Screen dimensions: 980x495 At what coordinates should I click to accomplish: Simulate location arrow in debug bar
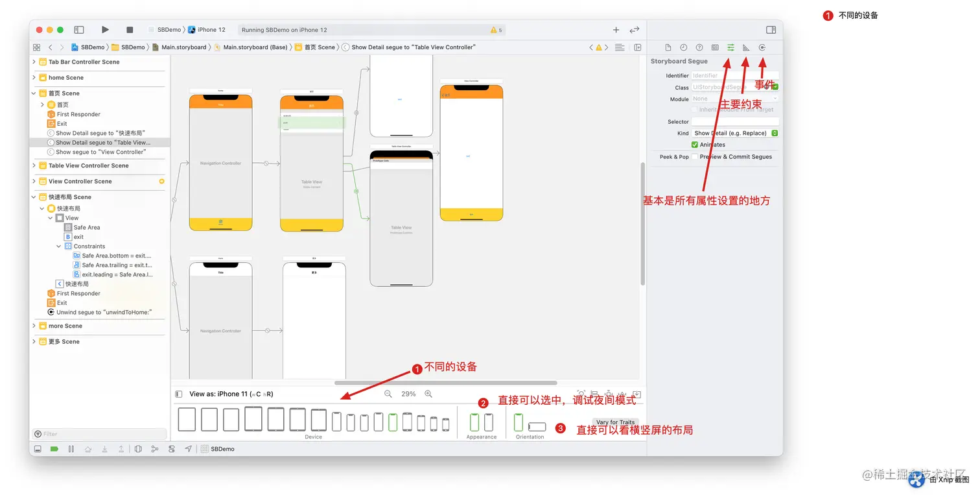point(189,449)
